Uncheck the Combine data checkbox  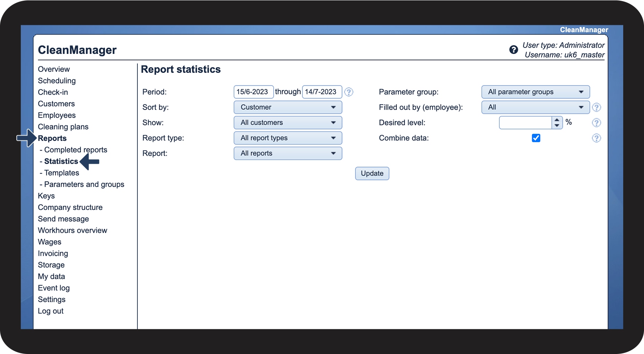point(536,138)
